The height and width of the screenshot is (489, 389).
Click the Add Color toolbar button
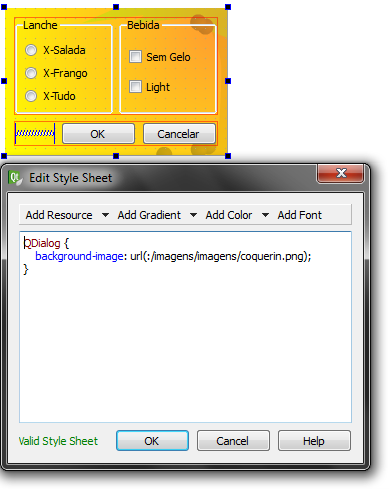(229, 215)
